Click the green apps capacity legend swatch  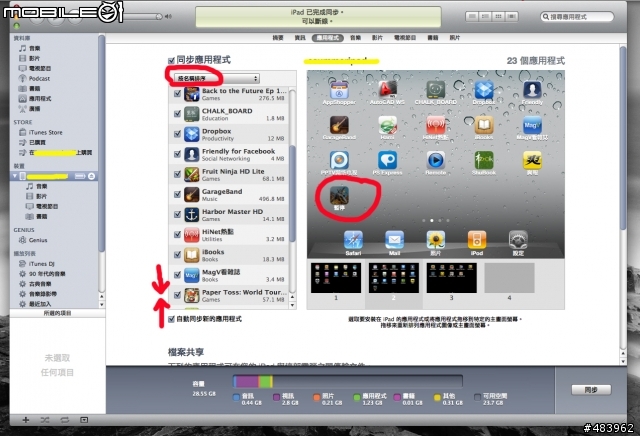point(357,397)
